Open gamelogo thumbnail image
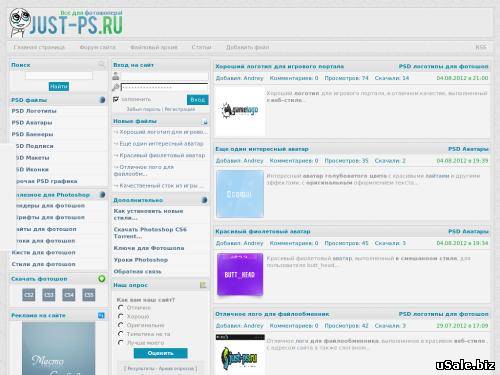Screen dimensions: 500x375 240,111
